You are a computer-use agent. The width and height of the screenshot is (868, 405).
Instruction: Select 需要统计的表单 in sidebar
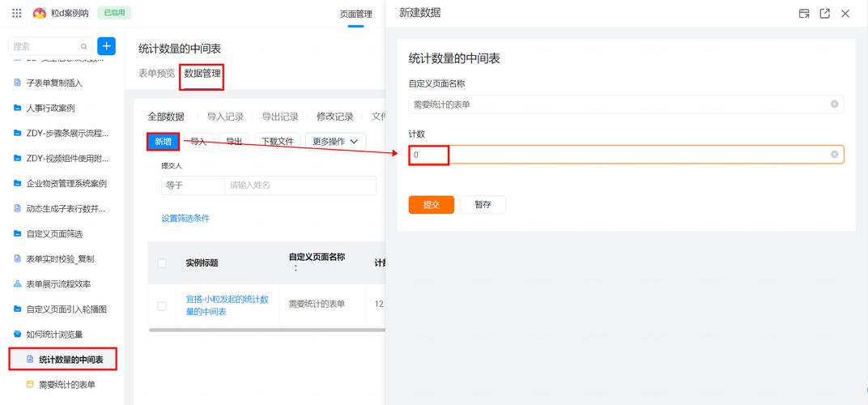click(x=67, y=385)
